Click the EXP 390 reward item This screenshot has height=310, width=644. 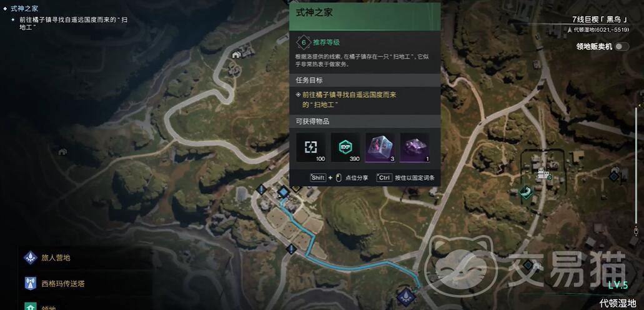click(345, 147)
